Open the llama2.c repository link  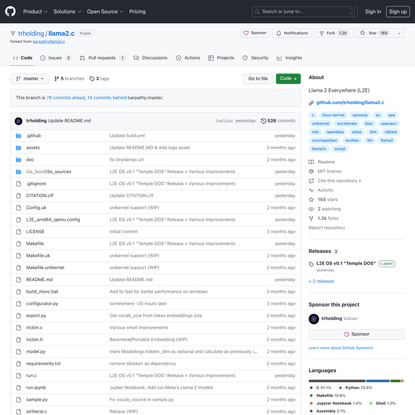click(x=61, y=33)
